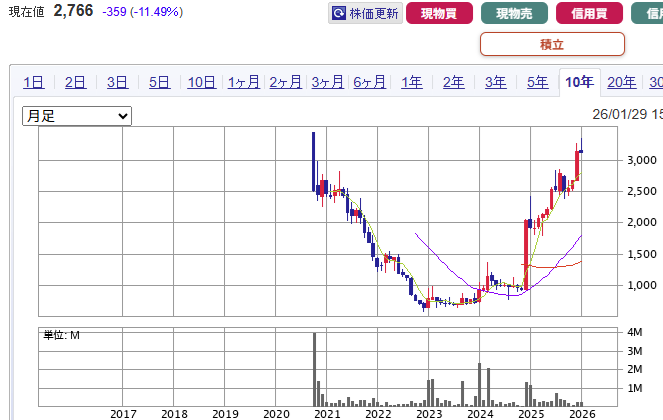Switch to the 20年 chart tab
Image resolution: width=663 pixels, height=420 pixels.
(x=621, y=83)
